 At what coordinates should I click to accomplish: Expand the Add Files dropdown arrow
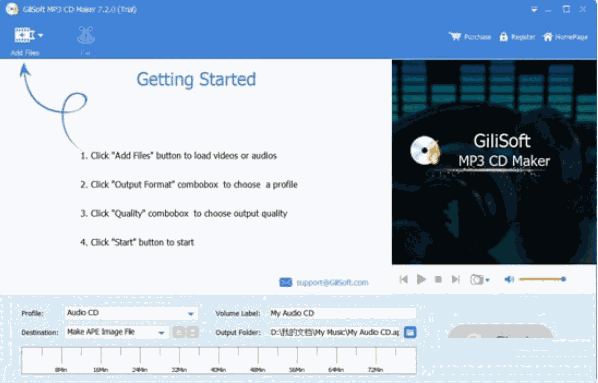(x=40, y=35)
